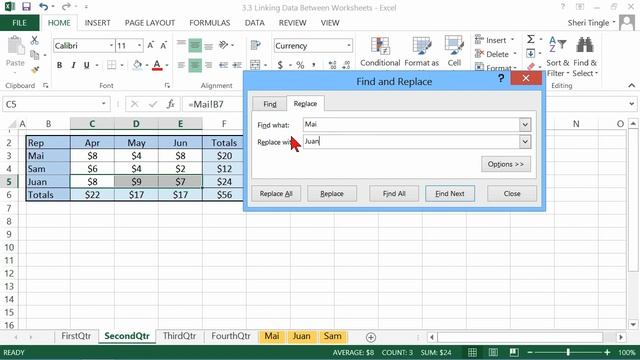
Task: Open the Name Box dropdown arrow
Action: (104, 104)
